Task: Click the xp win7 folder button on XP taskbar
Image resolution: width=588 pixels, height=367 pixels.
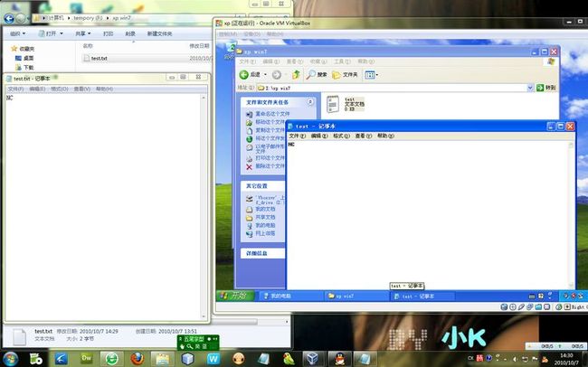Action: click(x=356, y=296)
